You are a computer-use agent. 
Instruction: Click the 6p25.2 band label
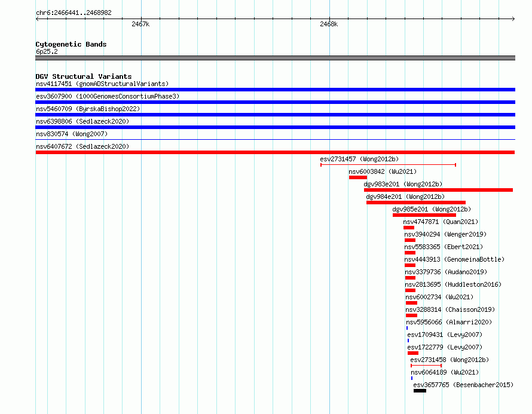coord(47,51)
